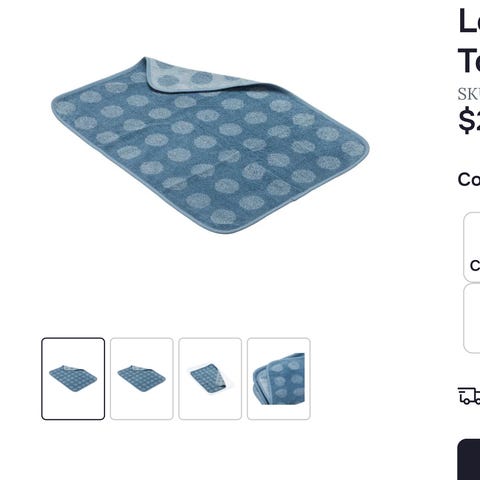This screenshot has height=480, width=480.
Task: View the third thumbnail showing towel folded back
Action: coord(210,379)
